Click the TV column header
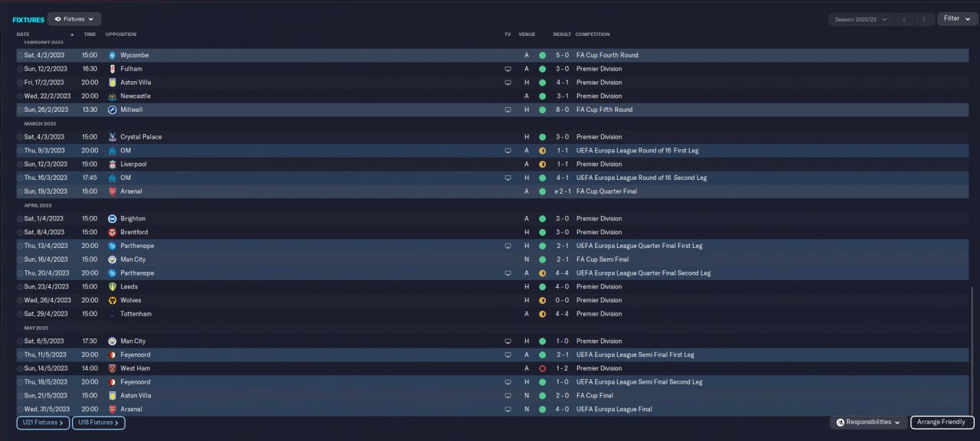 (x=508, y=34)
